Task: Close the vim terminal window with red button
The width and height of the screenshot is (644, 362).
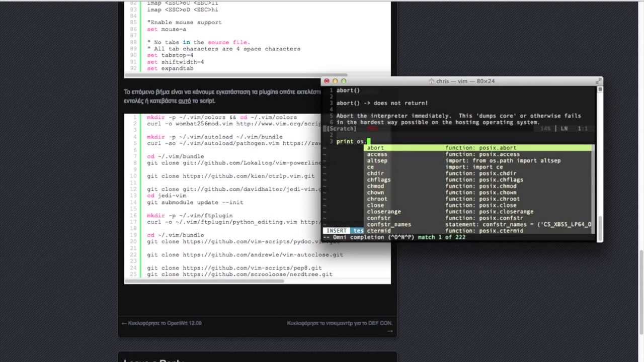Action: click(x=327, y=81)
